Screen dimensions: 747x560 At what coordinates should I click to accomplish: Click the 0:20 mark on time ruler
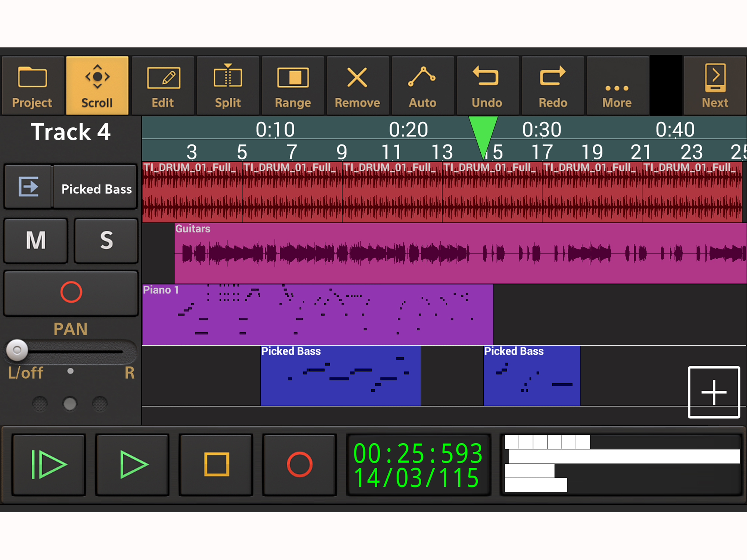click(x=408, y=130)
